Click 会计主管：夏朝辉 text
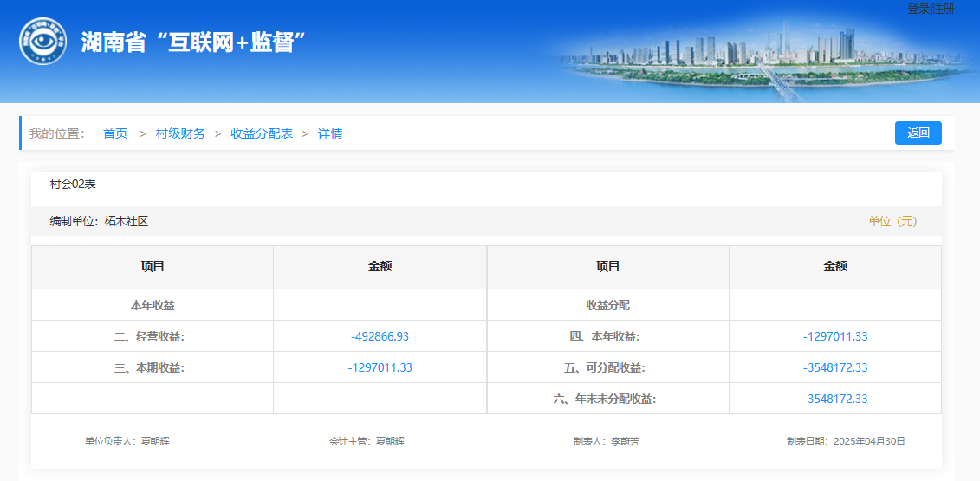The height and width of the screenshot is (481, 980). point(367,442)
